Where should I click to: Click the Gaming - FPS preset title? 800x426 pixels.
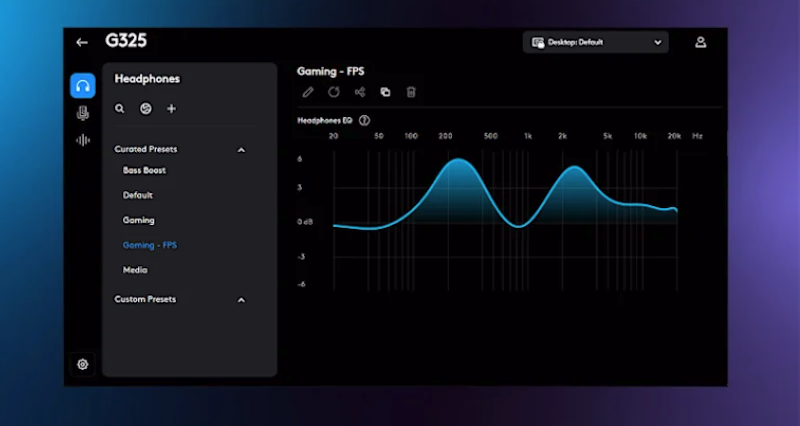331,71
